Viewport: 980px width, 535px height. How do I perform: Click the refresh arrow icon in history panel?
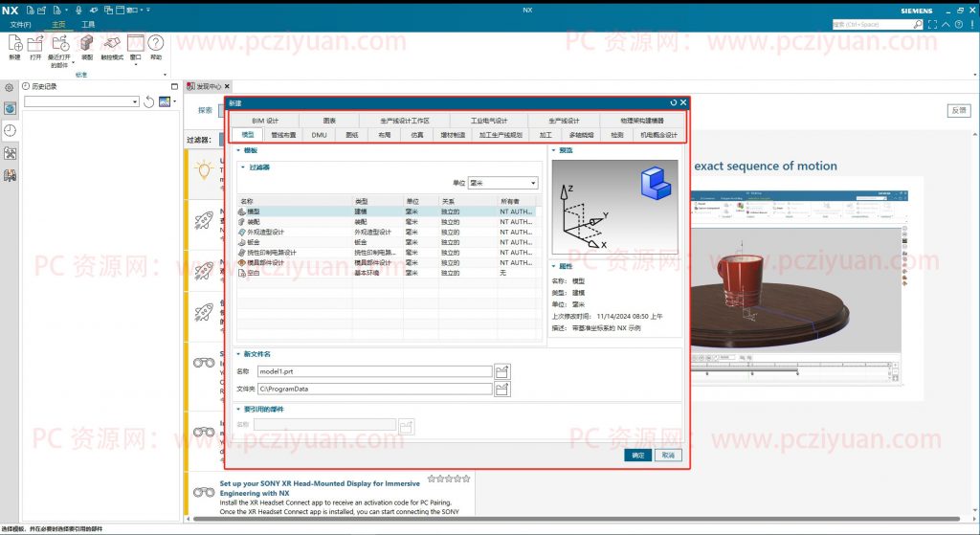[148, 101]
